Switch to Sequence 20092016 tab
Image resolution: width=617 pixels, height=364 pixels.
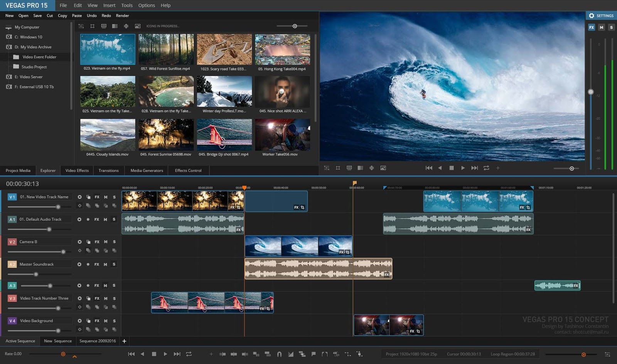pos(98,341)
